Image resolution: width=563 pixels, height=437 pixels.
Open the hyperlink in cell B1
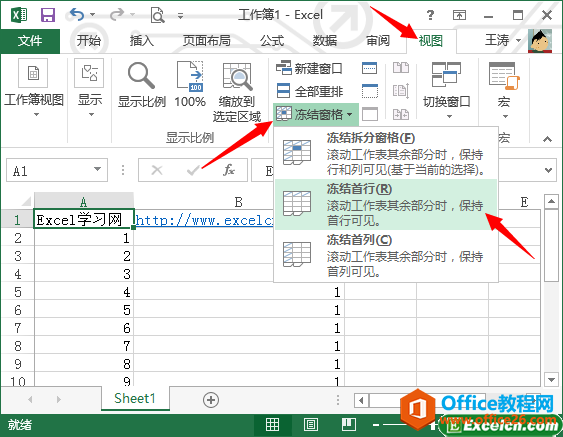(204, 220)
